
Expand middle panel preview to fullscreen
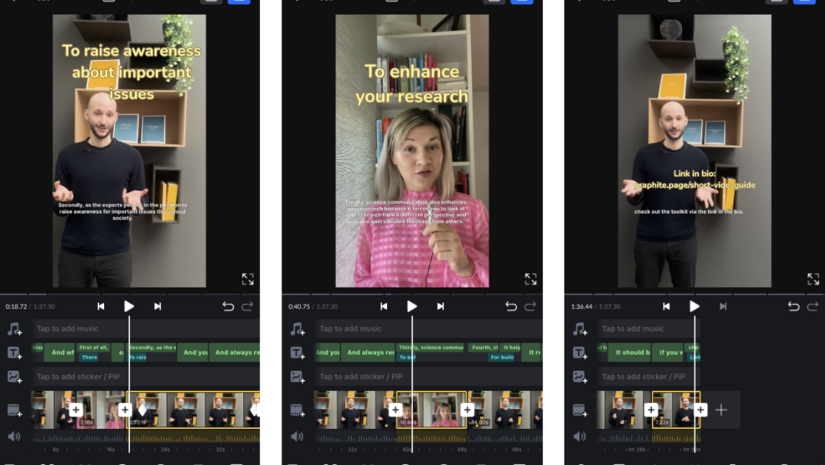click(531, 280)
